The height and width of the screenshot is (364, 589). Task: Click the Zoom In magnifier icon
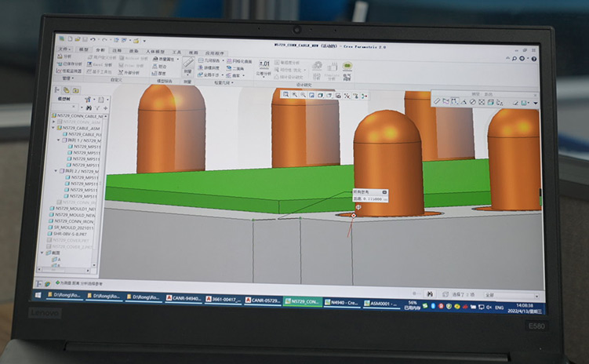(294, 95)
